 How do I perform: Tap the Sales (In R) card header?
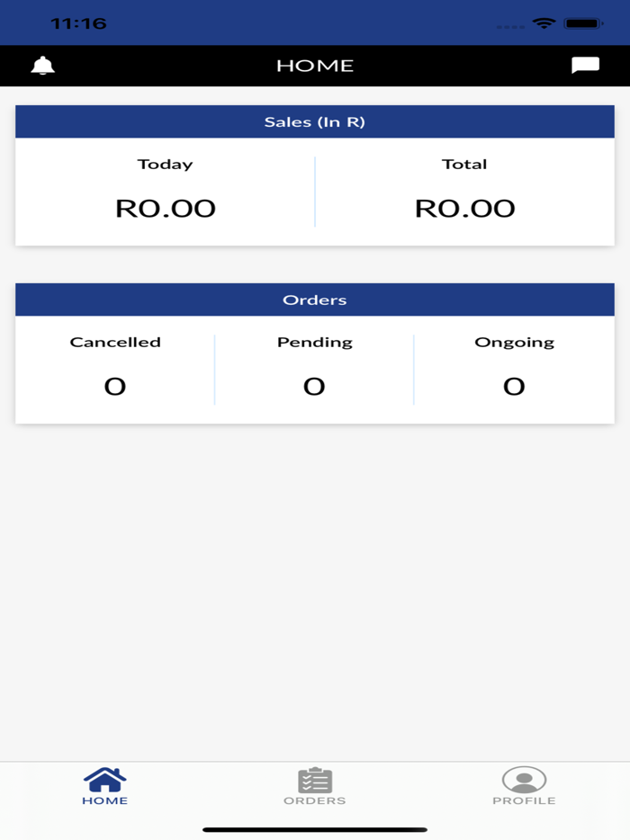point(314,121)
